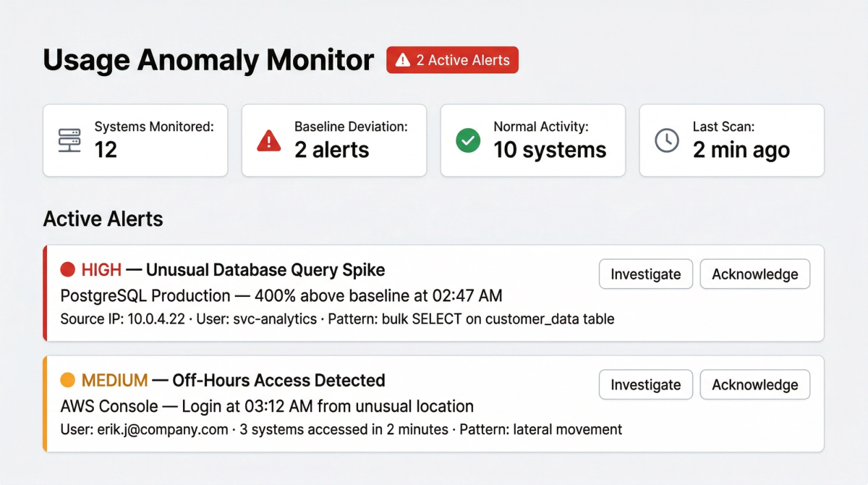This screenshot has width=868, height=485.
Task: Click the orange MEDIUM severity dot
Action: (67, 380)
